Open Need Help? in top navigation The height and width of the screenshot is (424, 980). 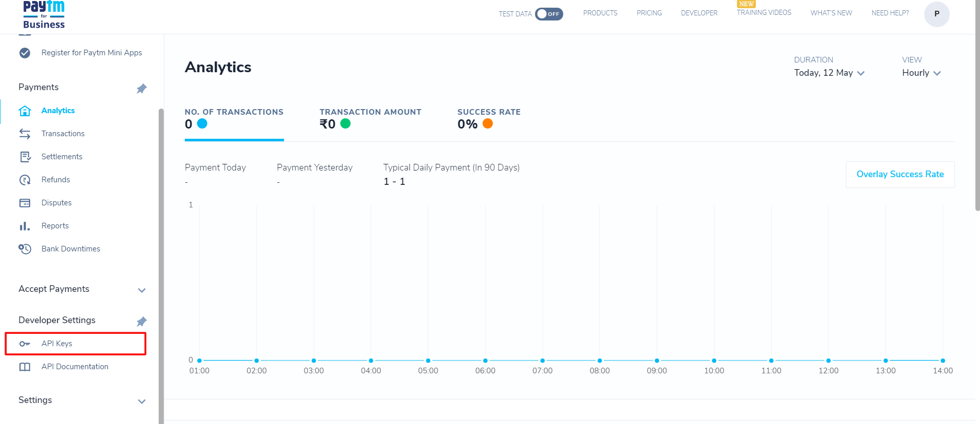(890, 13)
